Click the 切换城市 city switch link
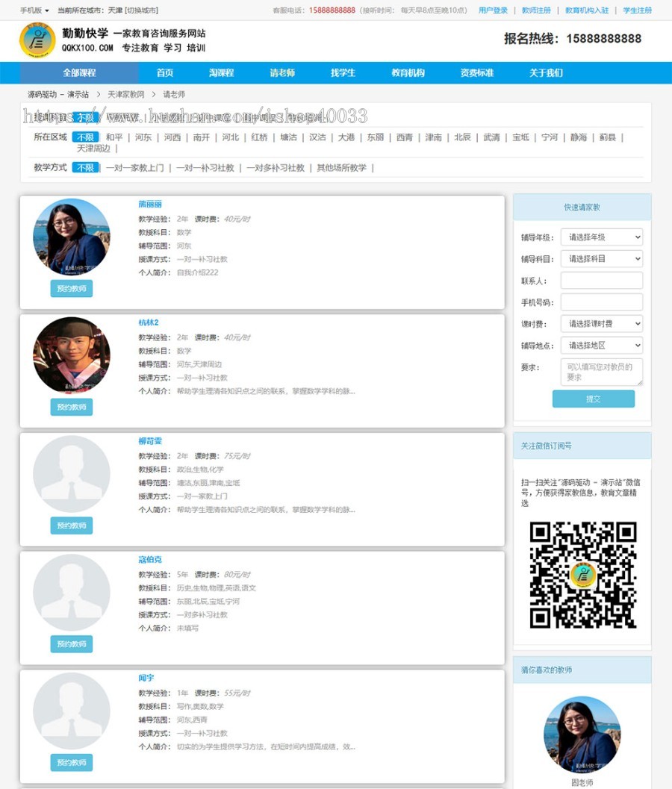The width and height of the screenshot is (672, 789). click(141, 10)
